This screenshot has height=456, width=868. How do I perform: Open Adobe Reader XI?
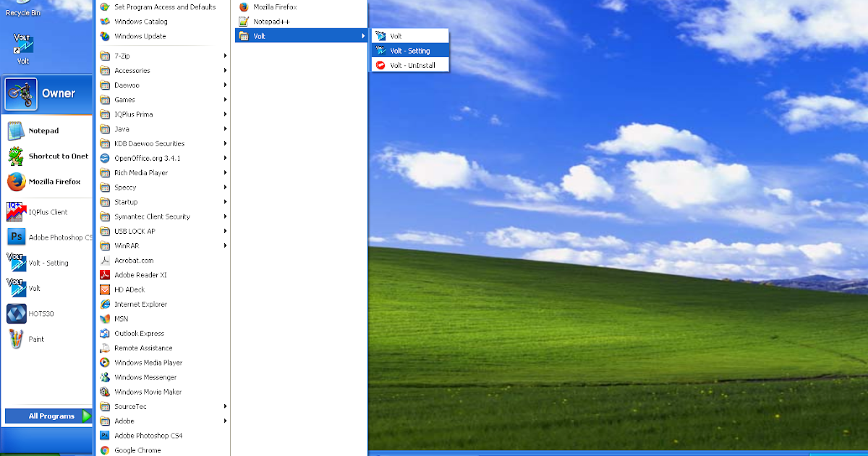click(163, 275)
